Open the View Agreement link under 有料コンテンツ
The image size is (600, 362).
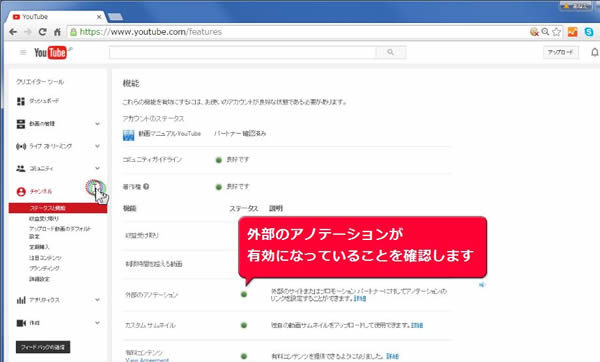(x=147, y=360)
